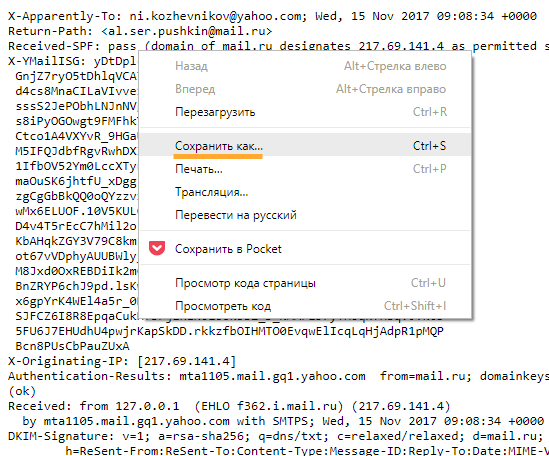Select Сохранить как... menu entry
The height and width of the screenshot is (456, 549).
305,145
